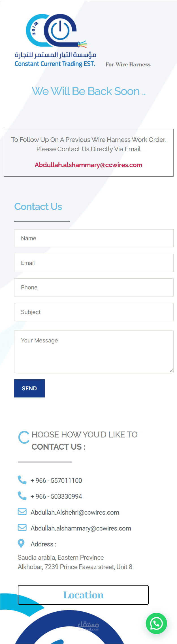
Task: Call the number + 966 - 557011100
Action: pos(56,481)
